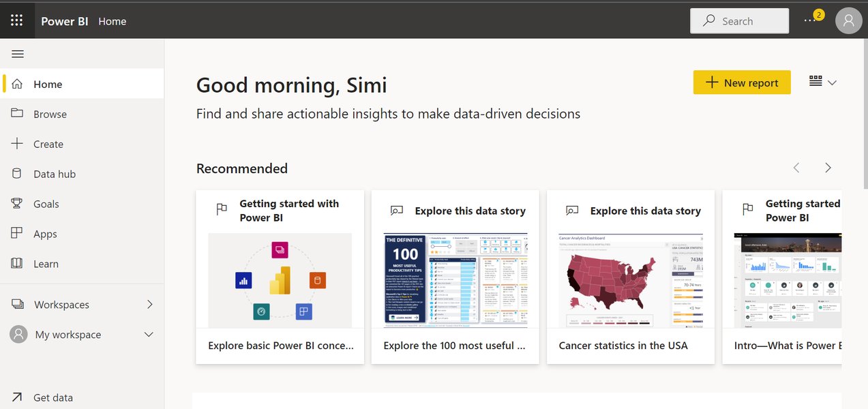Expand the Workspaces flyout
This screenshot has height=409, width=868.
pyautogui.click(x=149, y=305)
